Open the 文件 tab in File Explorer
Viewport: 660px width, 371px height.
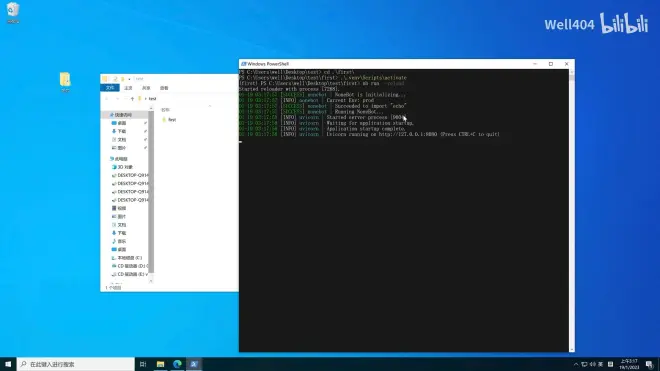tap(110, 88)
